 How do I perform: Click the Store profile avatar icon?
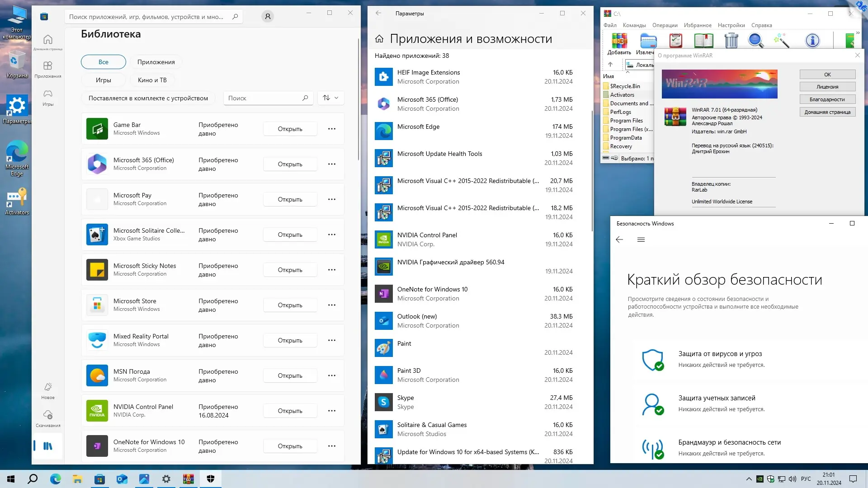pos(268,17)
